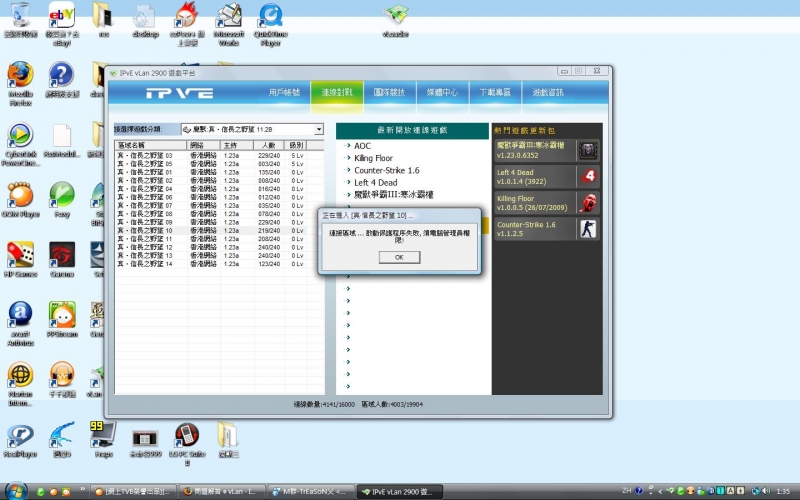
Task: Select room 信長之野望 03 in the list
Action: point(145,156)
